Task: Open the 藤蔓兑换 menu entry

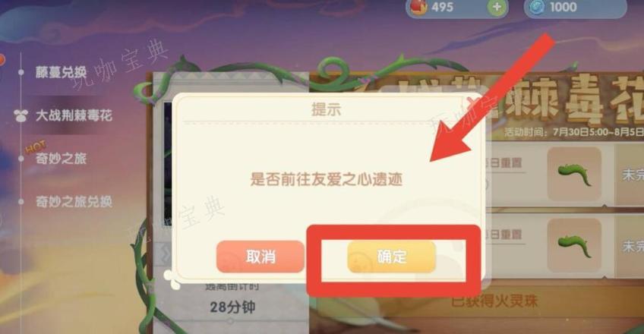Action: coord(61,72)
